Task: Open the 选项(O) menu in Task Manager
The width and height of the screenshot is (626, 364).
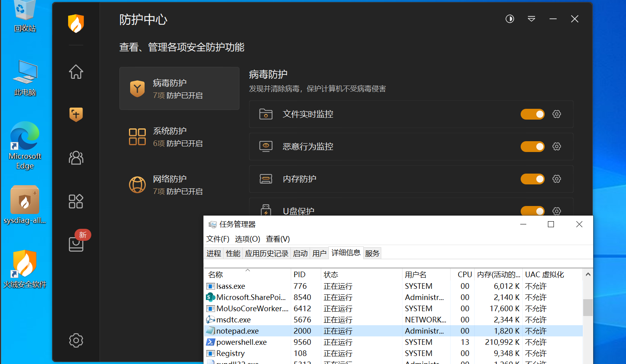Action: click(247, 239)
